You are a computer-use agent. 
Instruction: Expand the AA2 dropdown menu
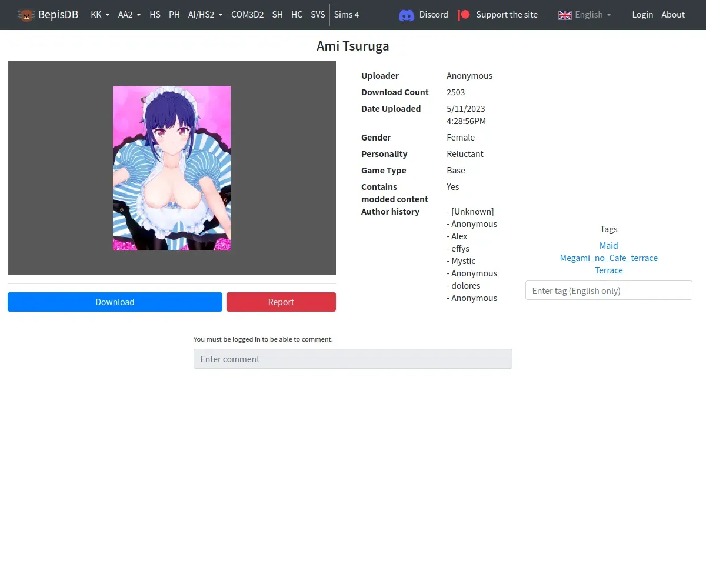coord(129,15)
